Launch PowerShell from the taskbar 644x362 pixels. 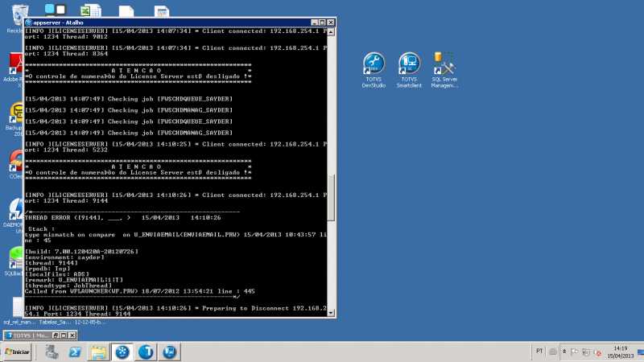click(75, 352)
